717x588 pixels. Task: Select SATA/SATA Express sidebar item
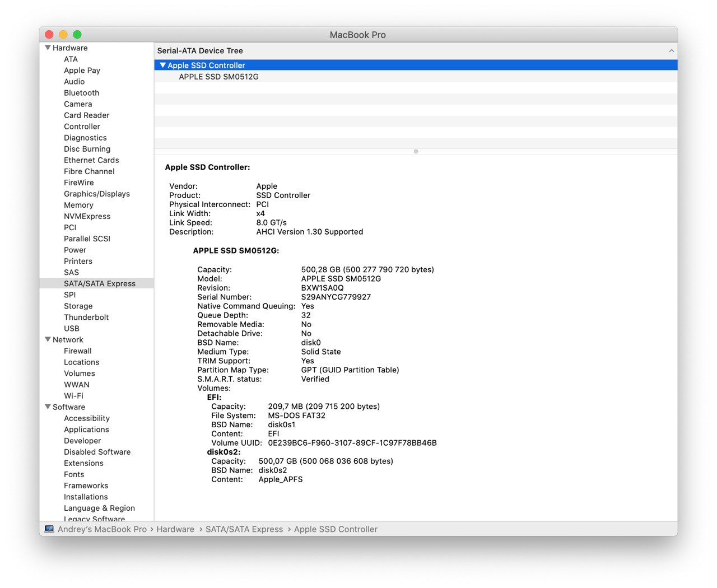(96, 283)
